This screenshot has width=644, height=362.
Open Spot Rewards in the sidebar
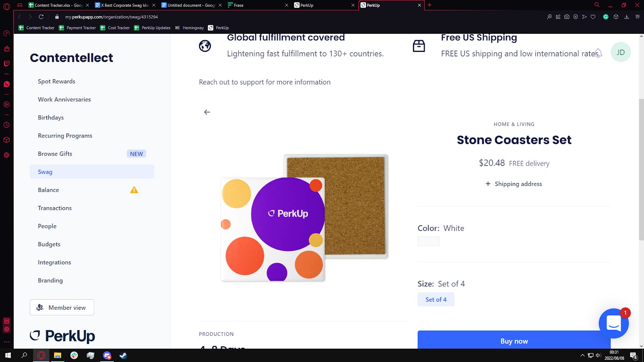point(56,81)
